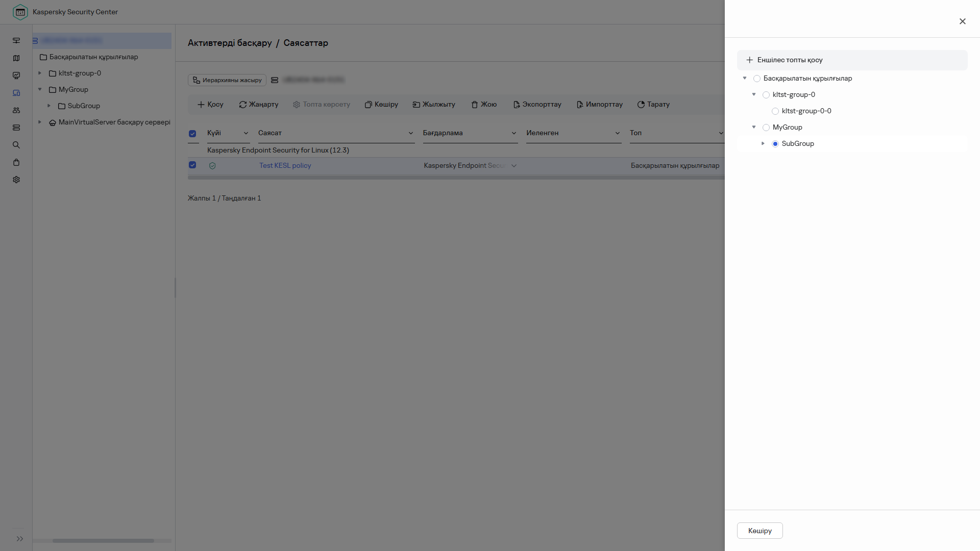Expand sidebar with double chevron icon
This screenshot has height=551, width=980.
pyautogui.click(x=20, y=539)
